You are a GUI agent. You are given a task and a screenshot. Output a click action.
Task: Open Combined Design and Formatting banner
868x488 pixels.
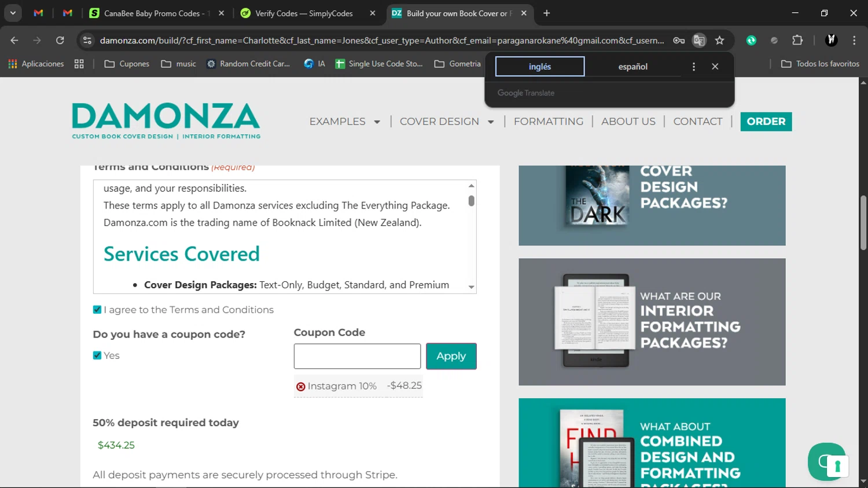[652, 443]
